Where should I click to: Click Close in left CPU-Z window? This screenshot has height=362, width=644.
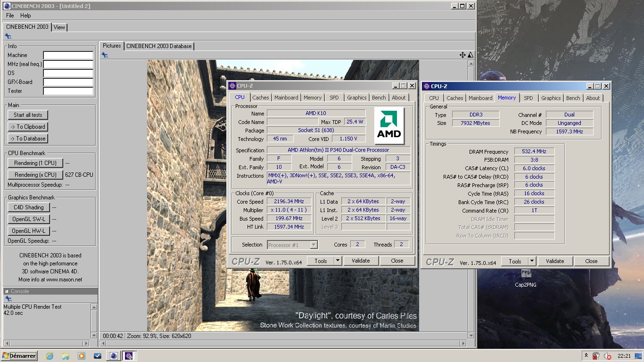[x=397, y=261]
